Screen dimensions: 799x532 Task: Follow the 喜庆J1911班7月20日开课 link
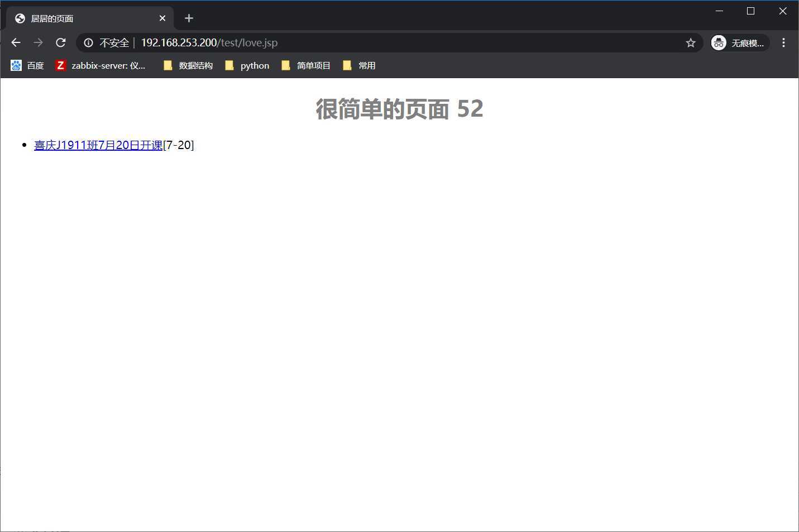tap(98, 145)
